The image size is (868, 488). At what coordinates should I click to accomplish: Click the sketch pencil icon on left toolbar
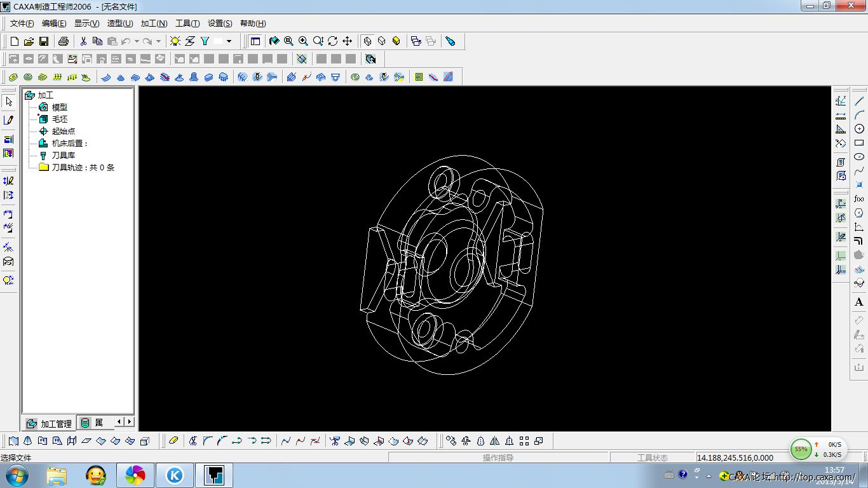coord(8,119)
